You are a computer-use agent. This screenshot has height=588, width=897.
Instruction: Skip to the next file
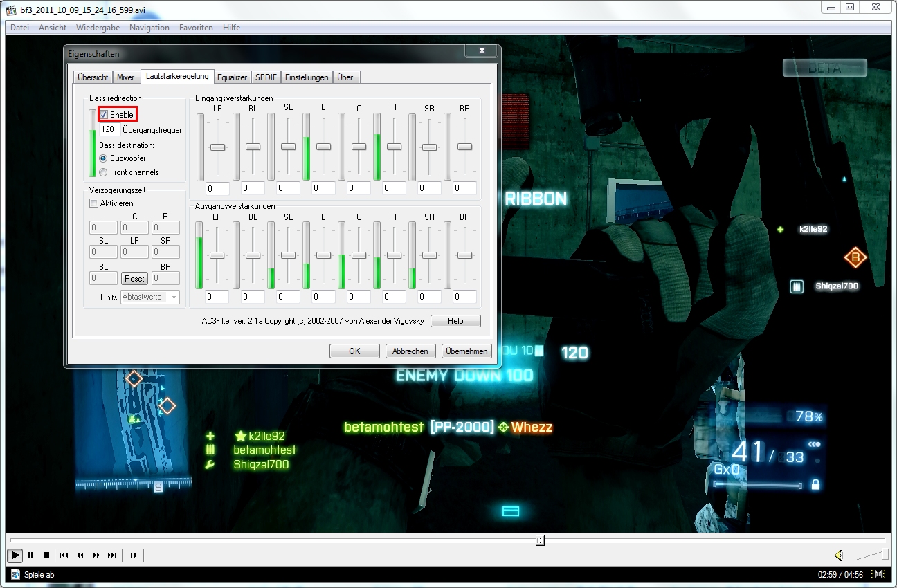112,555
